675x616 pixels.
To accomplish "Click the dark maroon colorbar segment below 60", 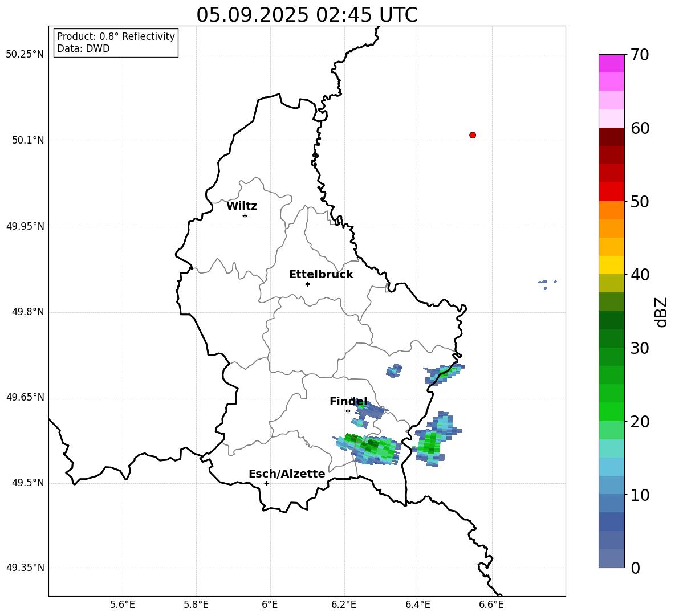I will [x=611, y=137].
